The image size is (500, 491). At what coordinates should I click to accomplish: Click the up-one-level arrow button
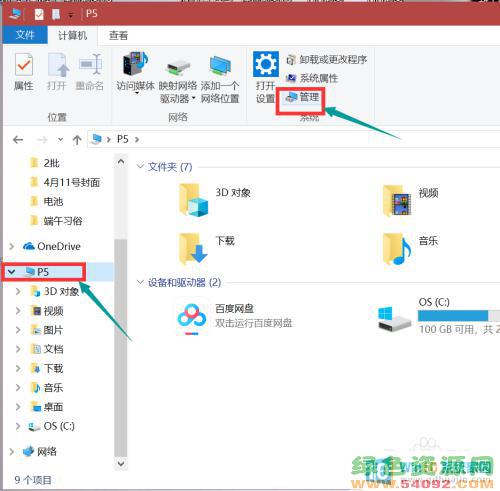(77, 140)
